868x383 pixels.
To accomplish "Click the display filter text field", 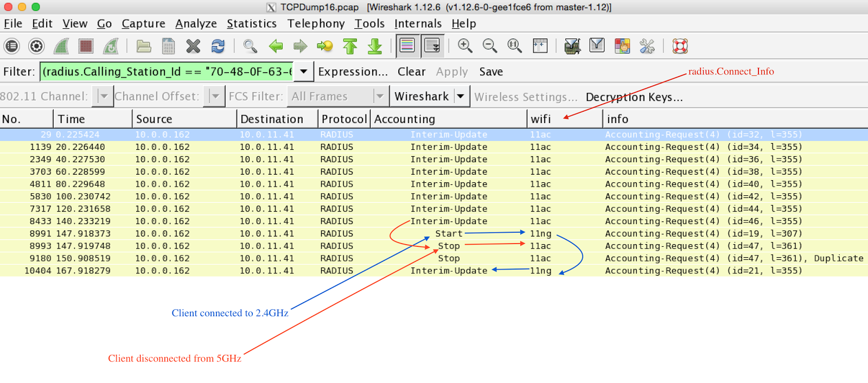I will click(167, 72).
